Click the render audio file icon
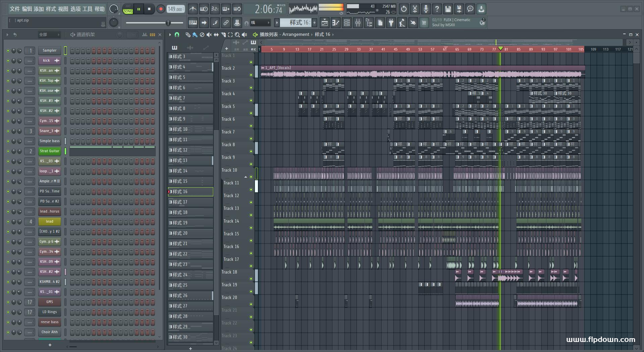Viewport: 644px width, 352px height. point(459,9)
